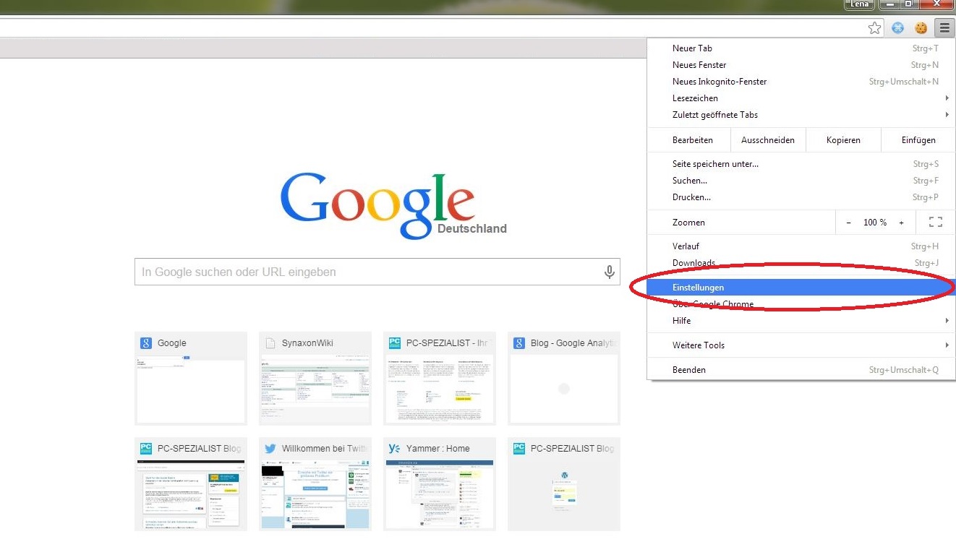This screenshot has width=956, height=560.
Task: Click the Google search input field
Action: click(x=377, y=272)
